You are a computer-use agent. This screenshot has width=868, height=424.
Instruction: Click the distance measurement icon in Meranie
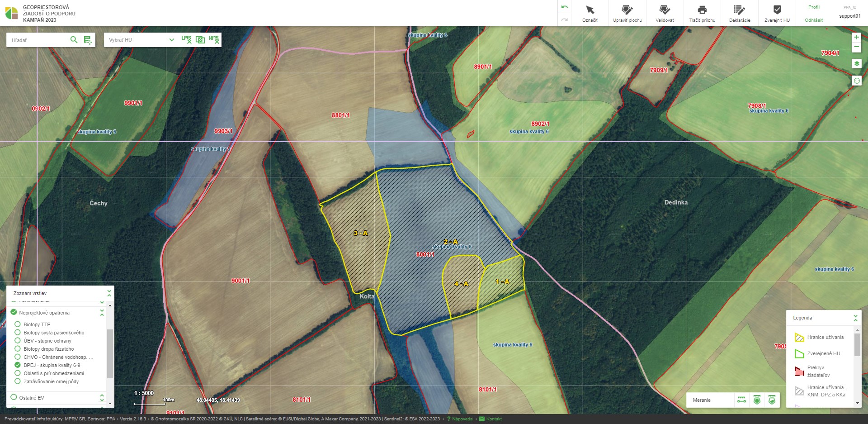[x=741, y=400]
